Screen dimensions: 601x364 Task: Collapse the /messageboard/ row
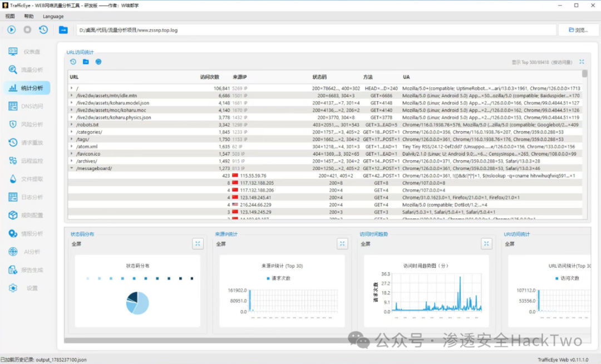click(72, 168)
